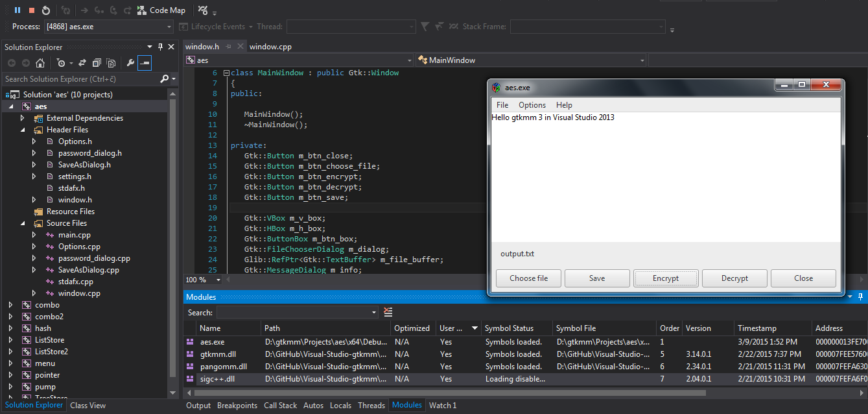Restart debugging with the circular arrow icon
The height and width of the screenshot is (414, 868).
46,10
